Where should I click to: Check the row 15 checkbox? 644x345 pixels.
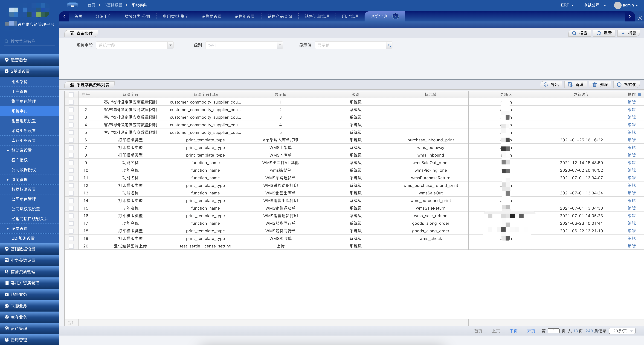coord(71,208)
